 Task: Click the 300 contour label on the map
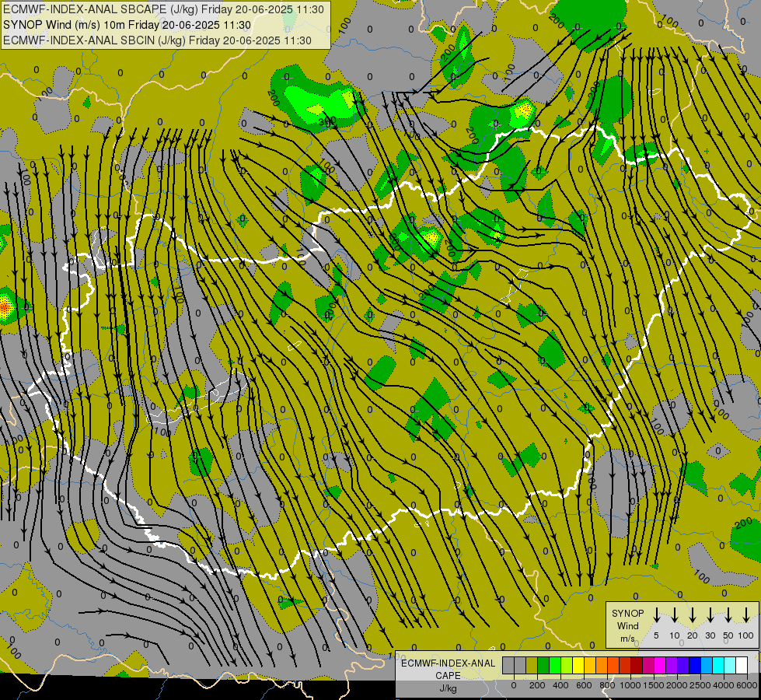327,122
